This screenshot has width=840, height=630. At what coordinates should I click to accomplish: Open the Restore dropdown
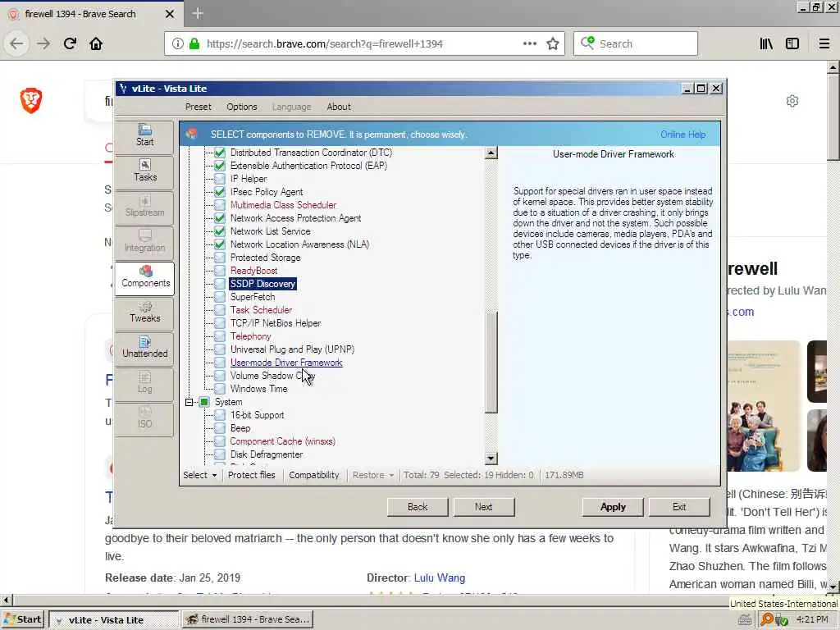coord(373,475)
